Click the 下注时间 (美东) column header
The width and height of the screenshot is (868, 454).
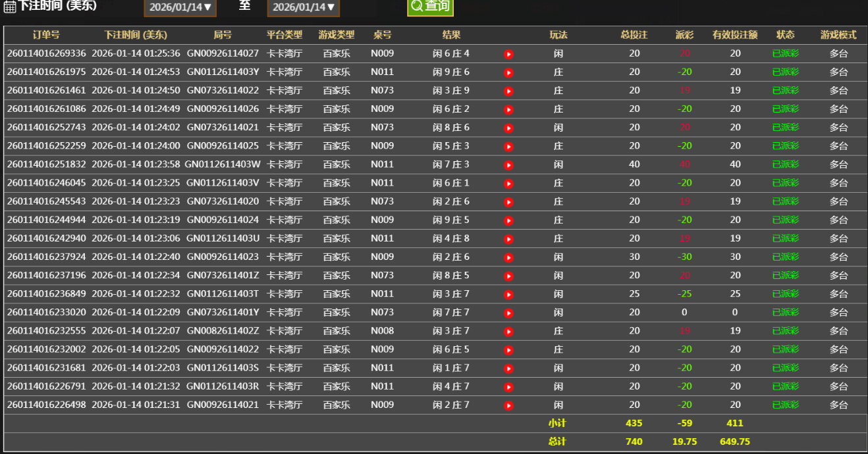click(x=136, y=35)
